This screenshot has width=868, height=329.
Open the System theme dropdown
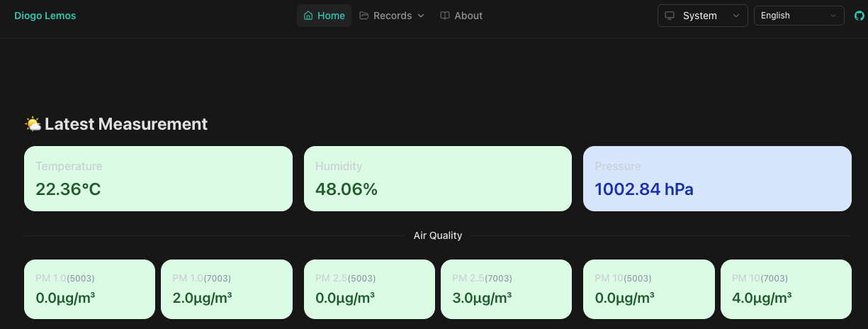(x=702, y=16)
